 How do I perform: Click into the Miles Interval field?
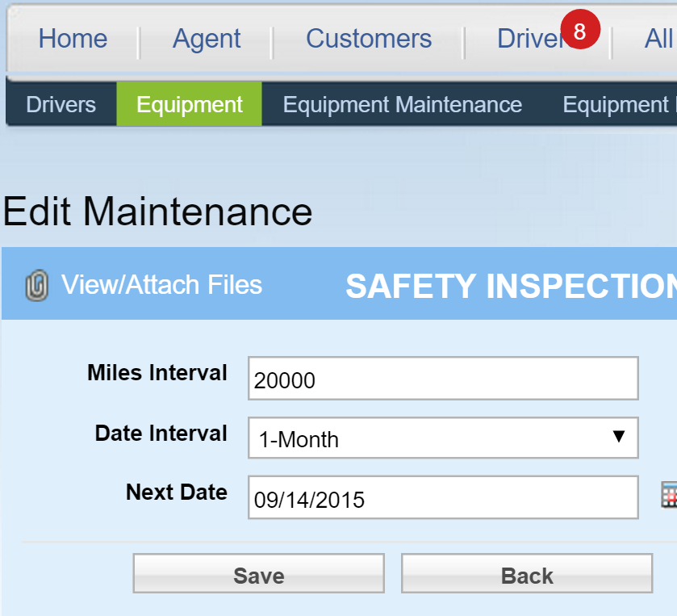443,379
